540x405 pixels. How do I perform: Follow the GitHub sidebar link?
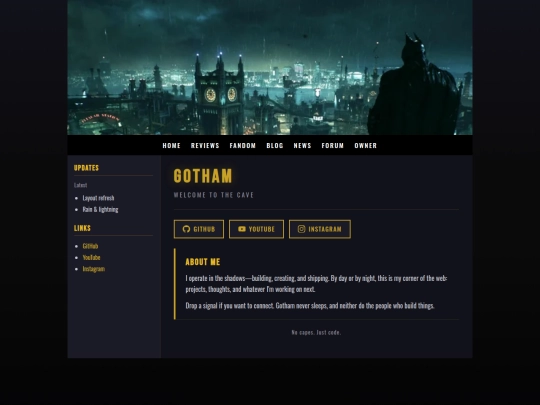click(90, 246)
